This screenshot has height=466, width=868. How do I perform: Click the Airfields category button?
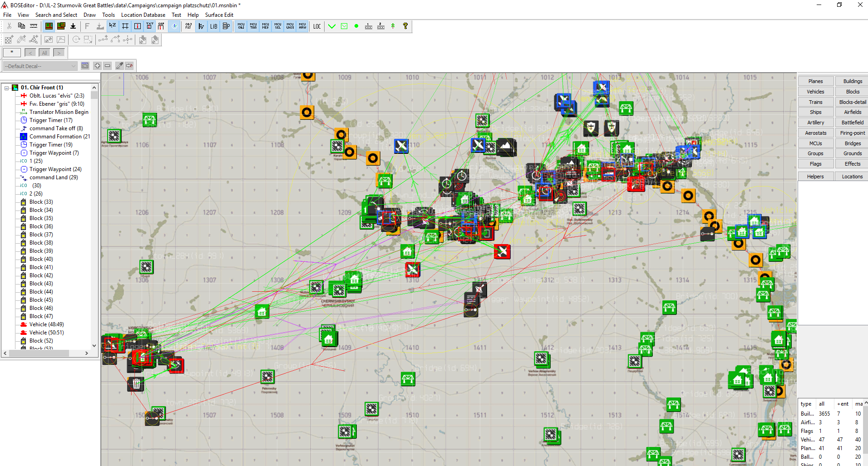point(852,112)
